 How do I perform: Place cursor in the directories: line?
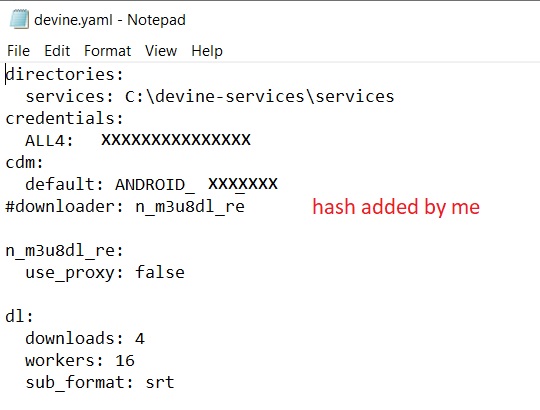click(x=64, y=74)
